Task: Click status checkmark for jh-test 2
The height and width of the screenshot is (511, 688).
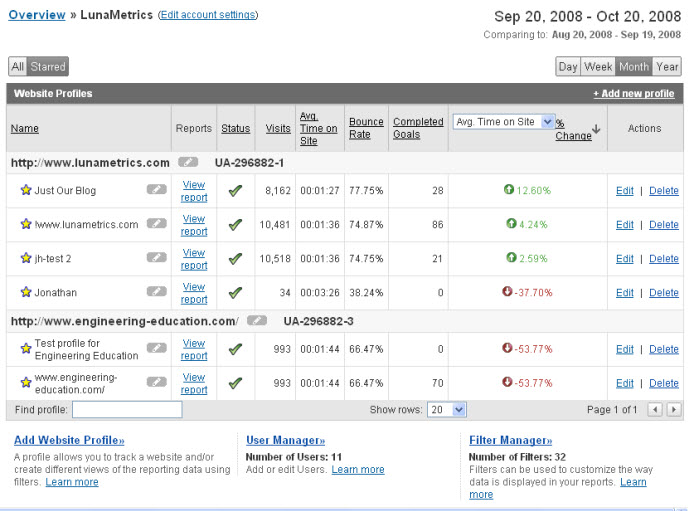Action: point(236,258)
